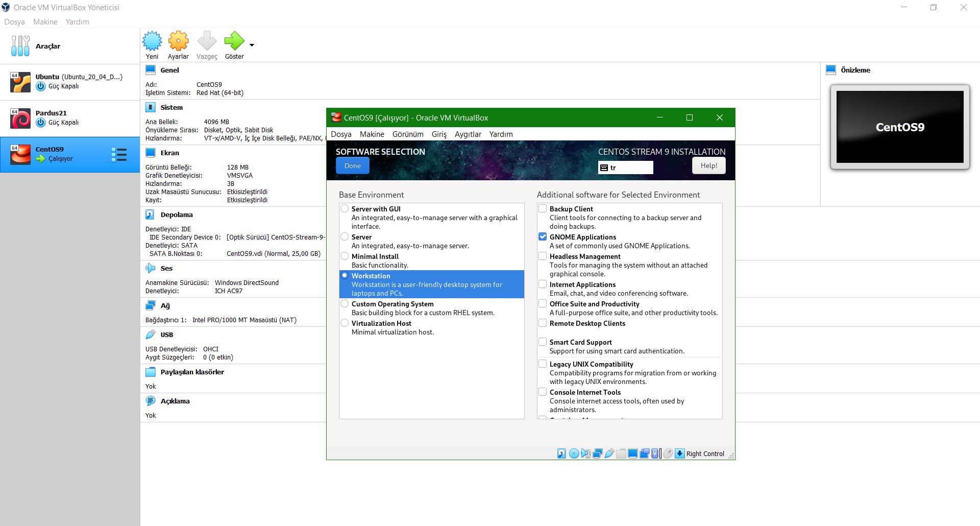This screenshot has width=980, height=526.
Task: Open the CentOS9 machine list menu icon
Action: [x=119, y=155]
